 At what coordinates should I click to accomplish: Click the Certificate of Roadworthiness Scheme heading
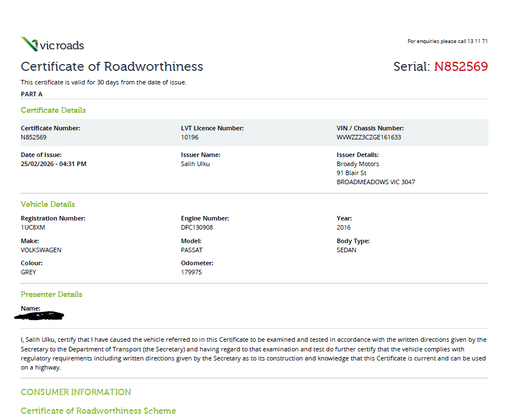[98, 410]
